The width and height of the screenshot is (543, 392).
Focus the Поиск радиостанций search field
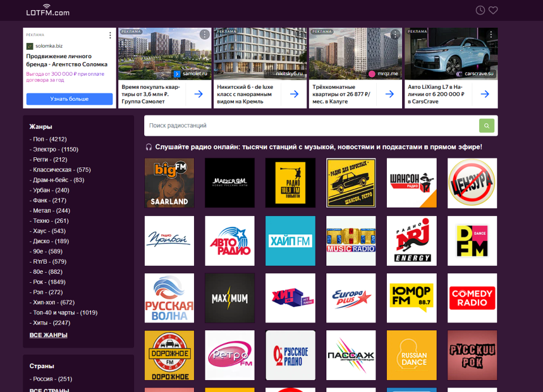tap(312, 126)
